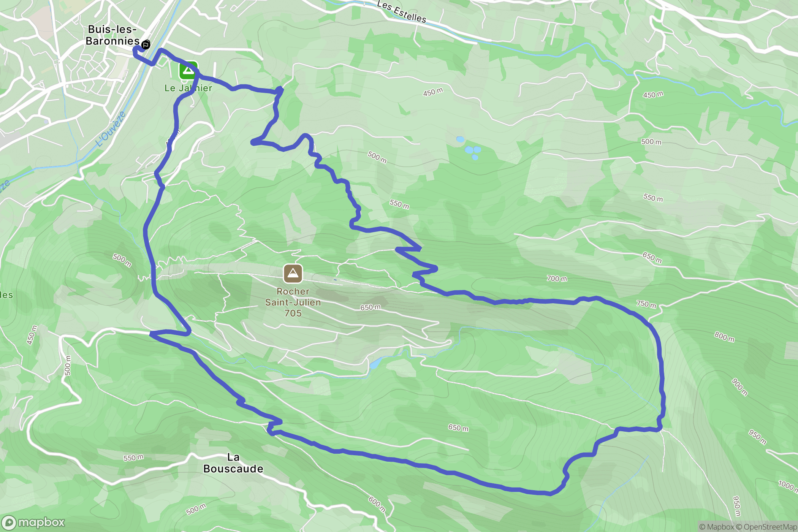Click the Les Estelles label
Screen dimensions: 798x532
pyautogui.click(x=402, y=11)
